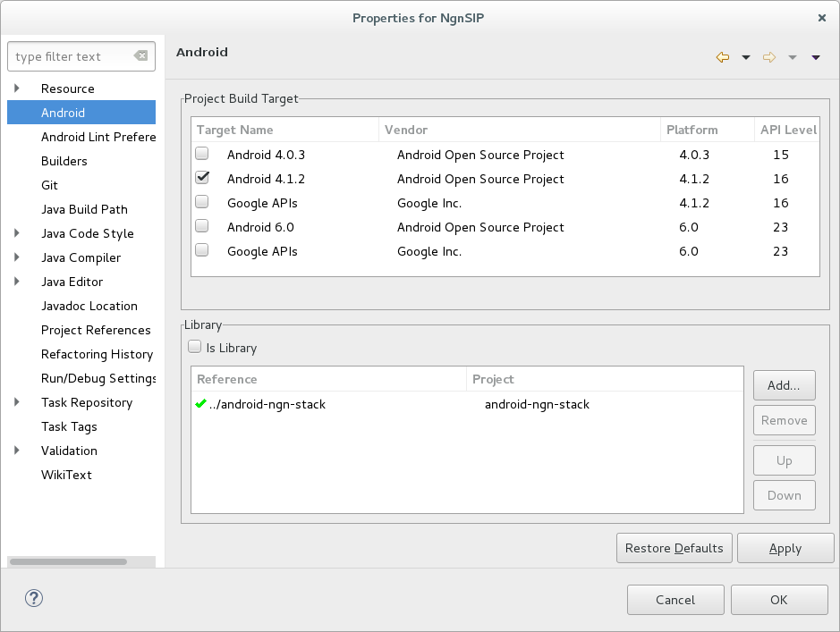This screenshot has width=840, height=632.
Task: Expand the Task Repository node
Action: click(17, 402)
